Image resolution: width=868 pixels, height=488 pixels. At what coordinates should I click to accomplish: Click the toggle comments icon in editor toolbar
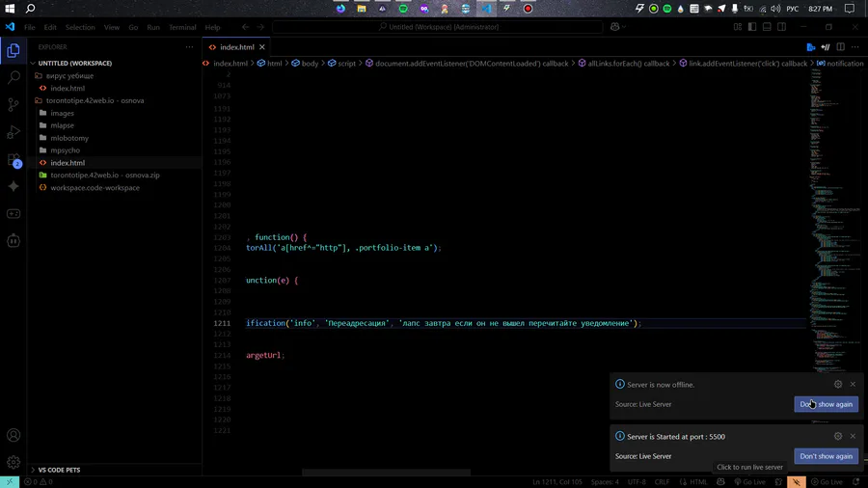[826, 47]
